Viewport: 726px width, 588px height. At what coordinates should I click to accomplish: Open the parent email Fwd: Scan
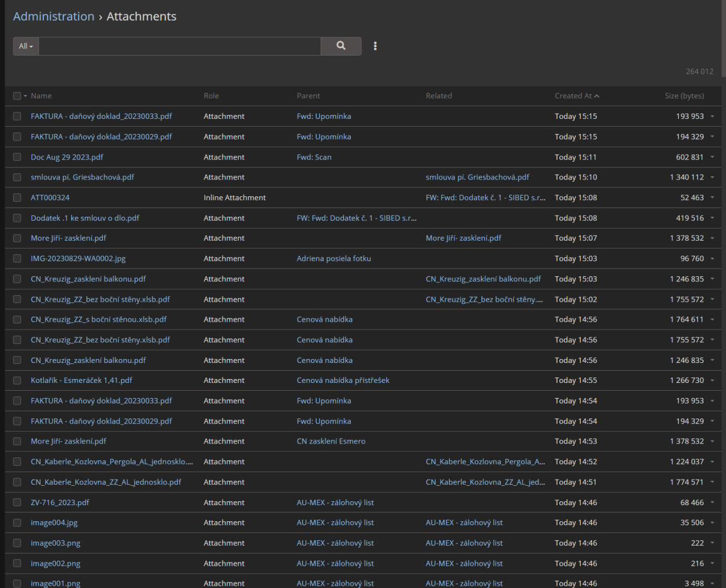pyautogui.click(x=314, y=157)
